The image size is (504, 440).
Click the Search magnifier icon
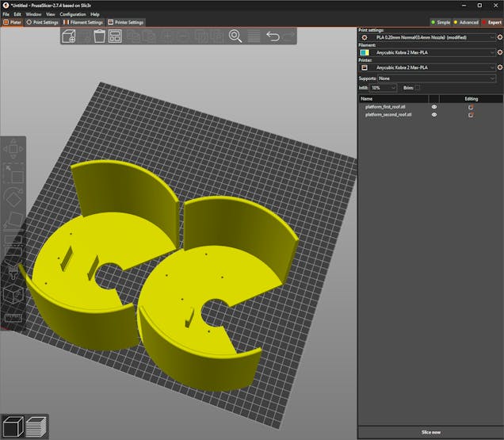pos(235,36)
